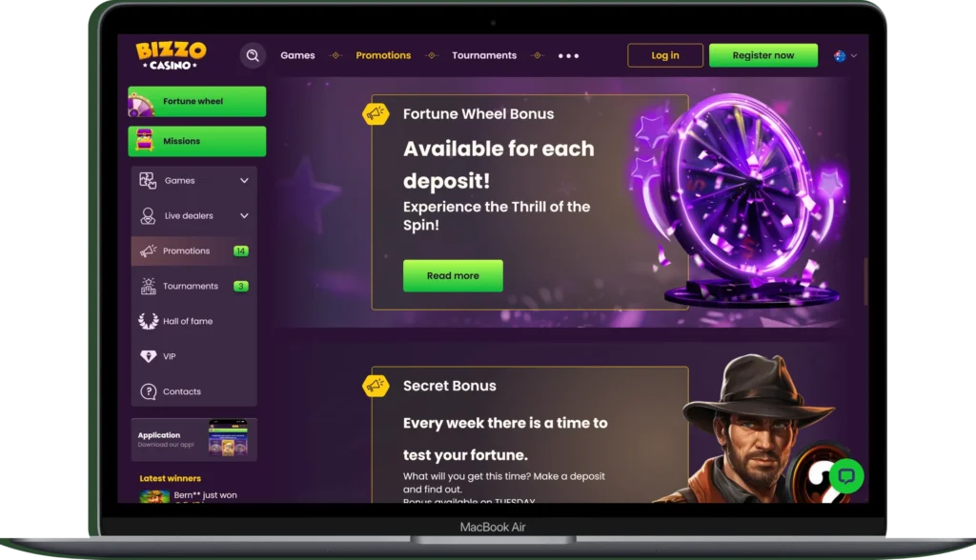Click the search magnifier icon
This screenshot has height=560, width=976.
[x=253, y=55]
